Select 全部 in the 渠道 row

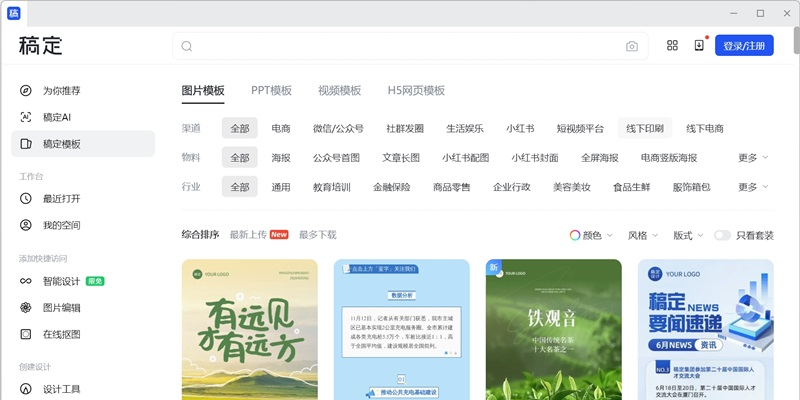click(x=240, y=128)
